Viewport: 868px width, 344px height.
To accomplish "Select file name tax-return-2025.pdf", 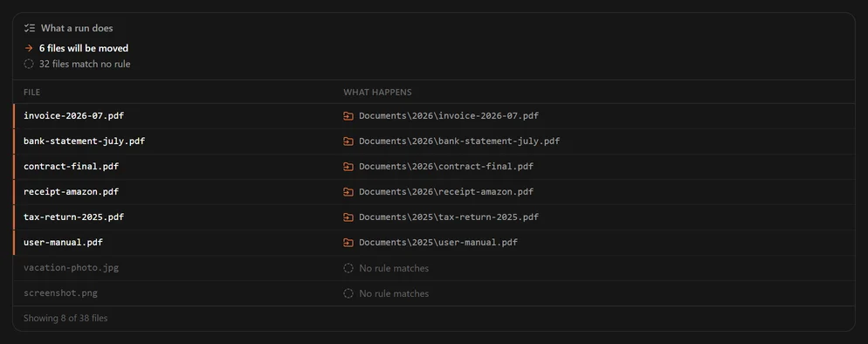I will (x=73, y=217).
